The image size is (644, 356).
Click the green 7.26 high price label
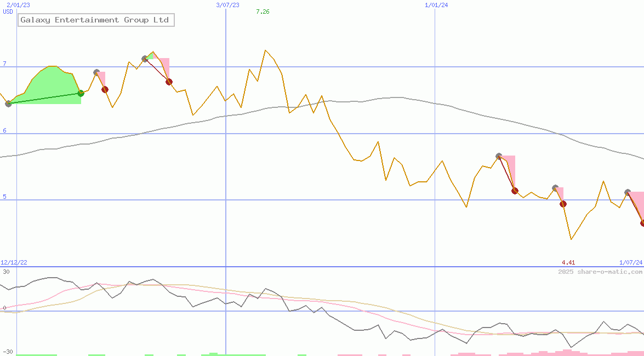263,12
